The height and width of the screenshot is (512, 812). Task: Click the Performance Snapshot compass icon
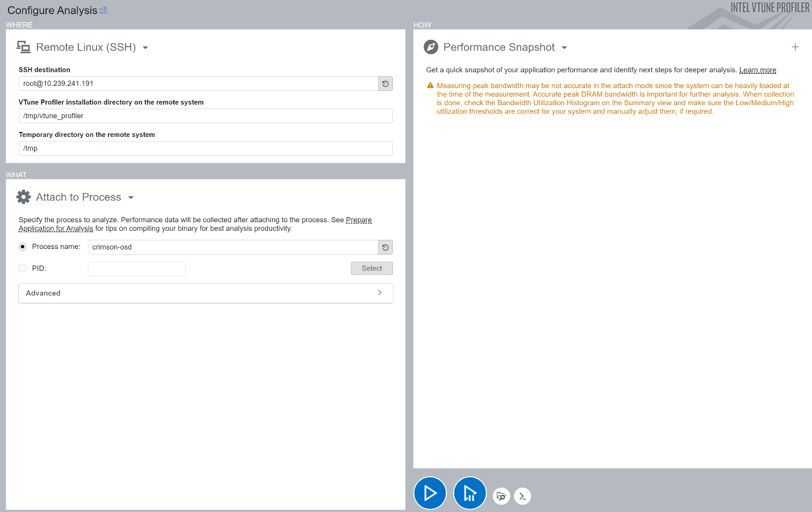pos(431,47)
